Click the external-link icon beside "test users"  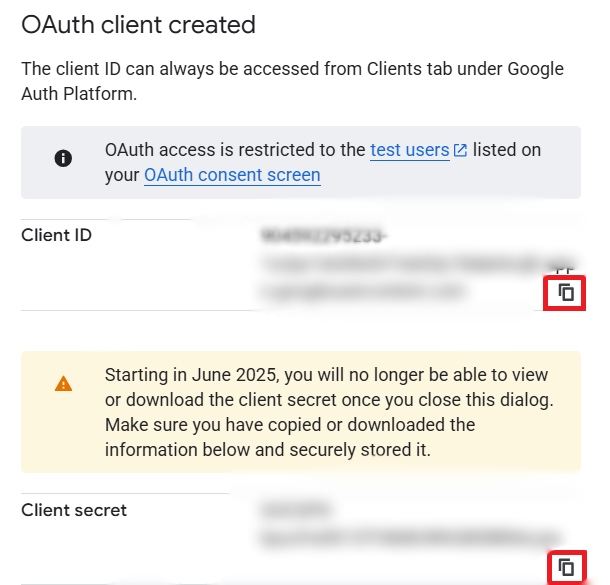point(461,151)
